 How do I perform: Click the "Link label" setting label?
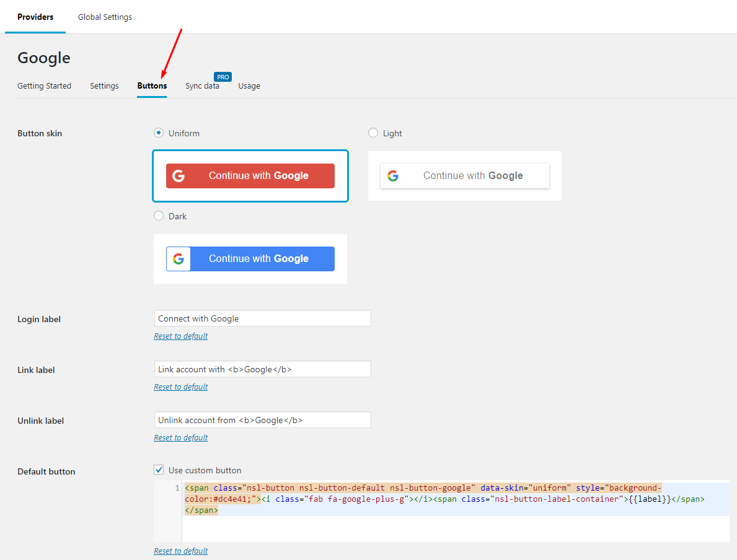point(36,370)
